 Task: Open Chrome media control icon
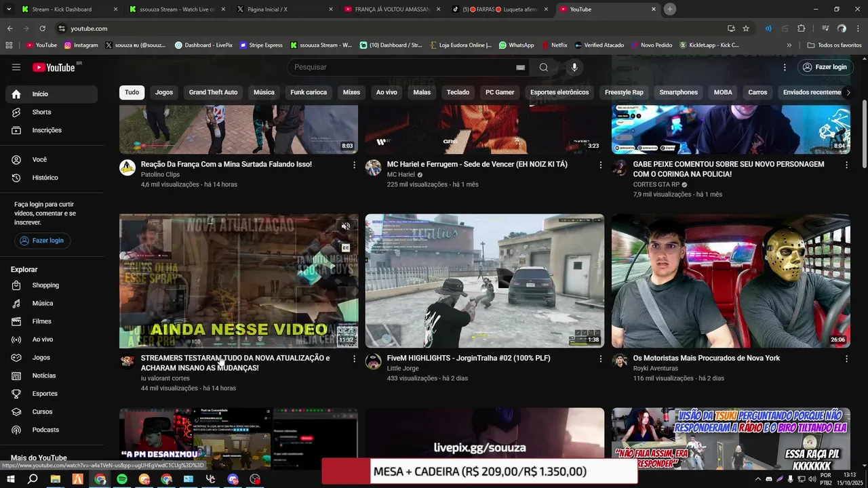coord(825,28)
